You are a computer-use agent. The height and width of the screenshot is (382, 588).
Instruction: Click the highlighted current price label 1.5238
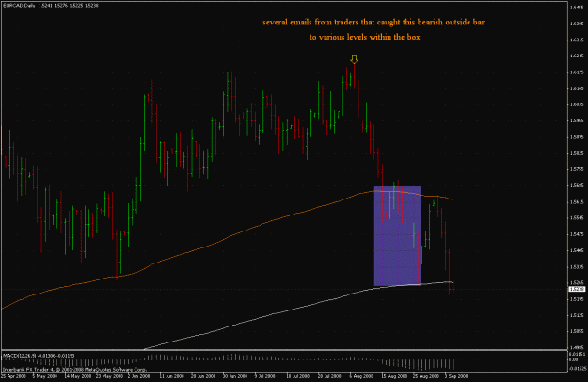[x=577, y=289]
